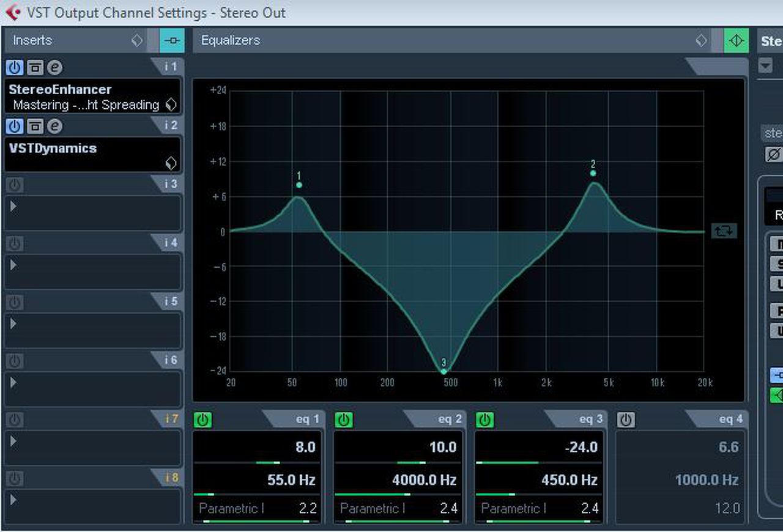
Task: Select EQ curve point 2 on the graph
Action: pyautogui.click(x=593, y=173)
